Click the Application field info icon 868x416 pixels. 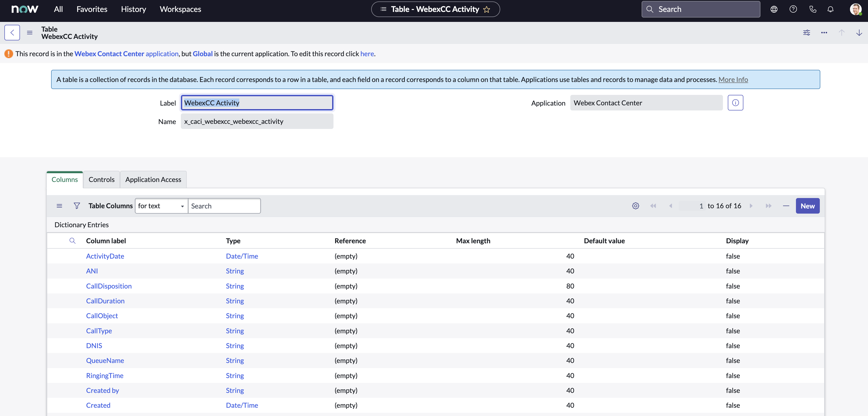tap(735, 103)
